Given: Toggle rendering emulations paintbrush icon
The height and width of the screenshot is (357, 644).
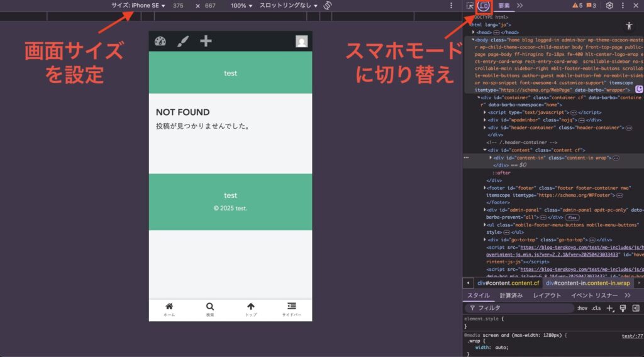Looking at the screenshot, I should click(x=623, y=308).
